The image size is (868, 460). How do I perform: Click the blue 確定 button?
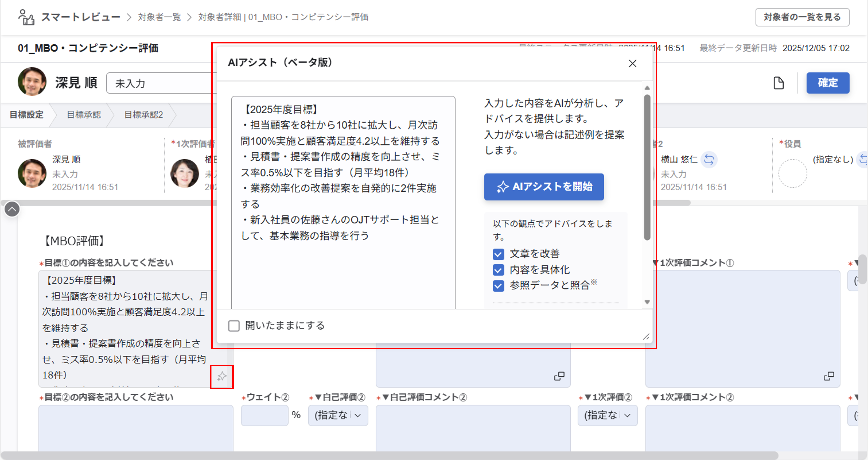click(828, 83)
